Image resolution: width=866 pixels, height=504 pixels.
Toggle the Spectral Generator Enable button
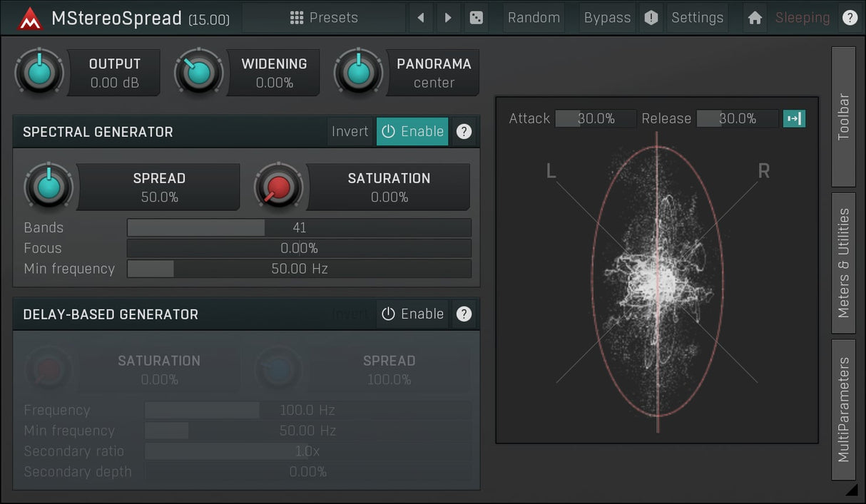[x=412, y=131]
